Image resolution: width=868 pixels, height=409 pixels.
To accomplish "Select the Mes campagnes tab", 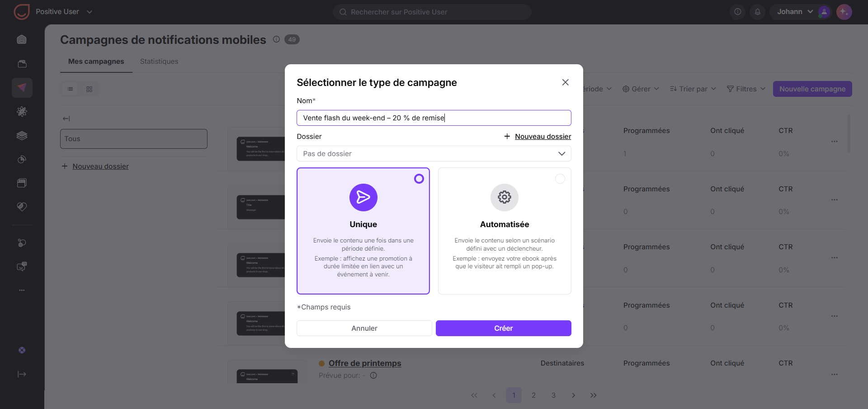I will point(96,62).
